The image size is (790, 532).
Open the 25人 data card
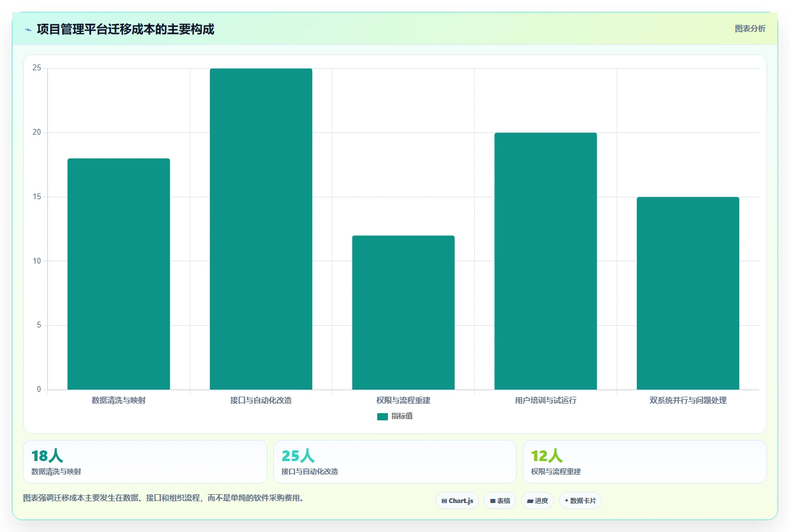click(x=395, y=462)
